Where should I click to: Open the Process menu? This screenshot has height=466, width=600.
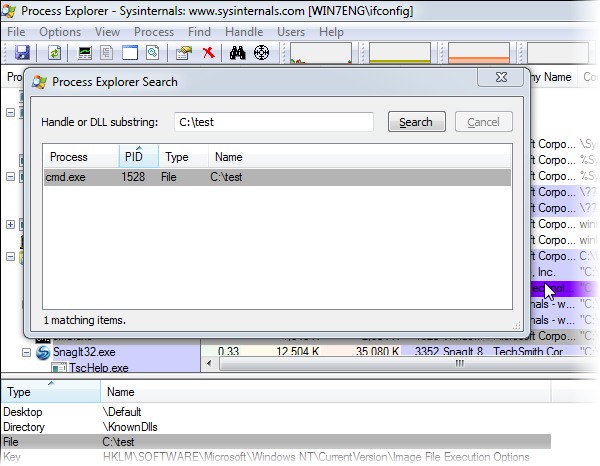[154, 32]
